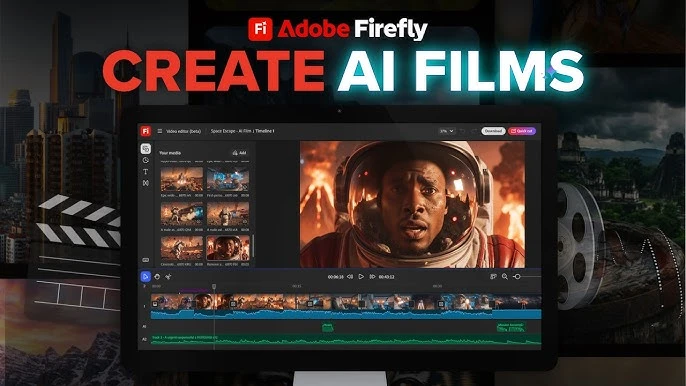
Task: Click the total duration 00:40:12
Action: (386, 277)
